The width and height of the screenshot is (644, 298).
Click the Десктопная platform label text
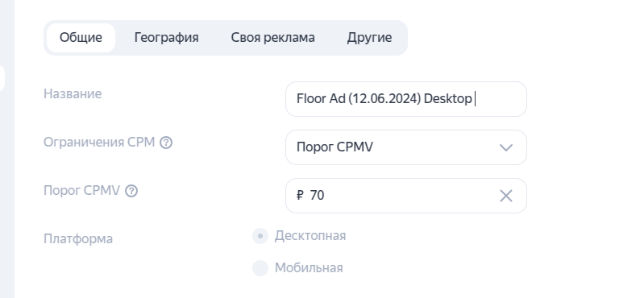(310, 236)
